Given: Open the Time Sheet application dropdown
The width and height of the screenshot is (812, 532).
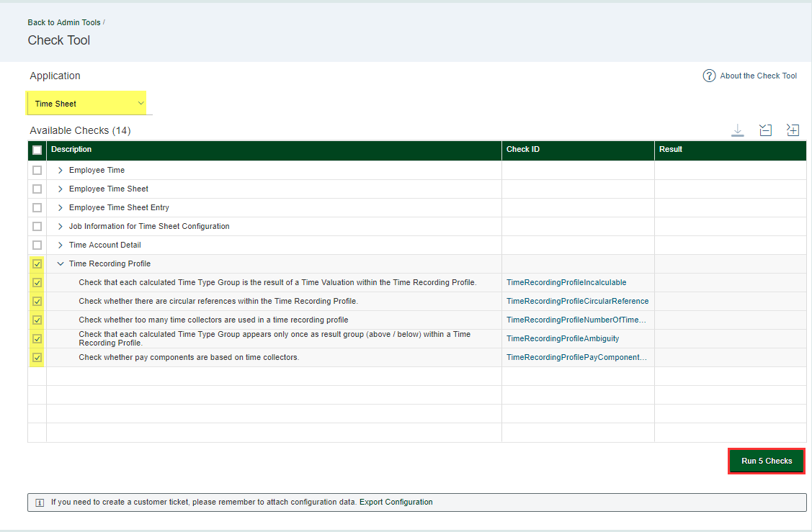Looking at the screenshot, I should point(89,104).
